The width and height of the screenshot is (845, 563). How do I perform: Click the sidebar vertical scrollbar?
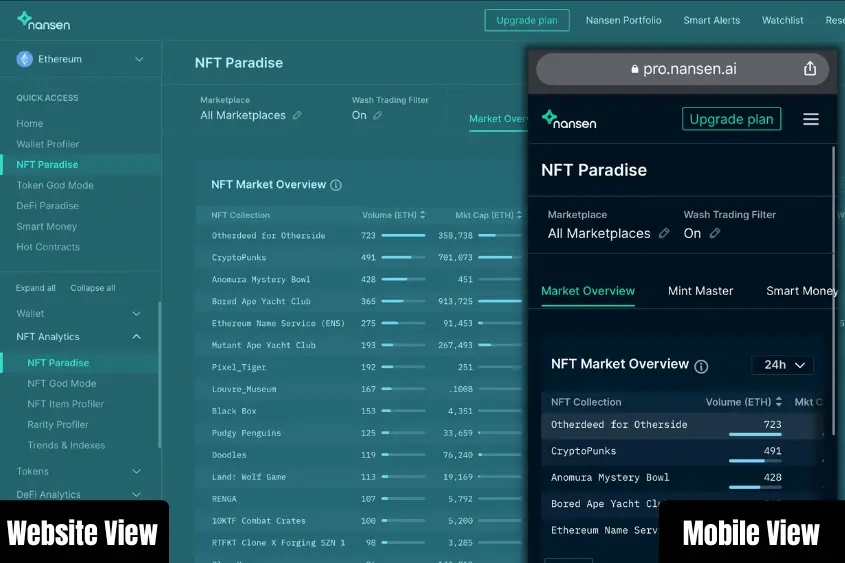point(160,374)
